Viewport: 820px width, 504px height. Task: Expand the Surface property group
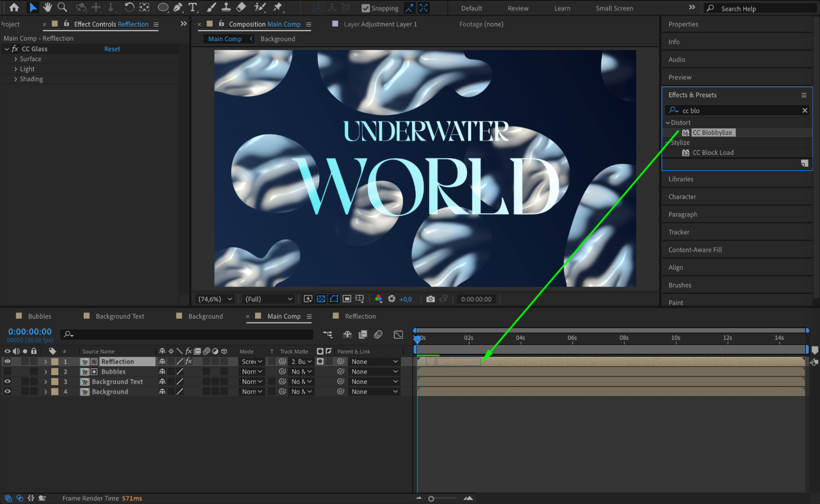[x=16, y=59]
